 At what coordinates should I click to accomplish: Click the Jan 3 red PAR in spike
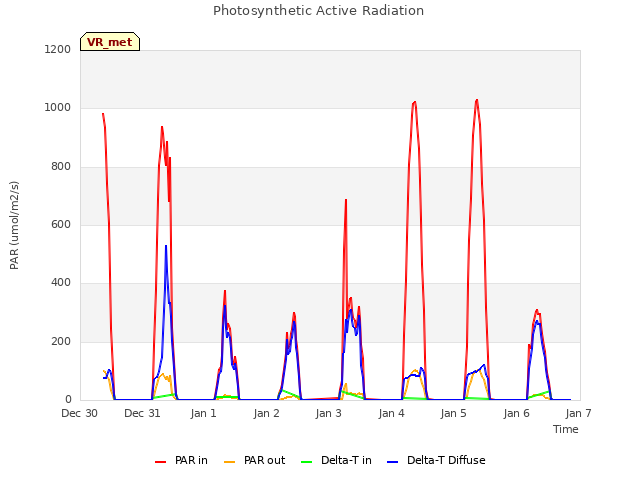tap(346, 200)
